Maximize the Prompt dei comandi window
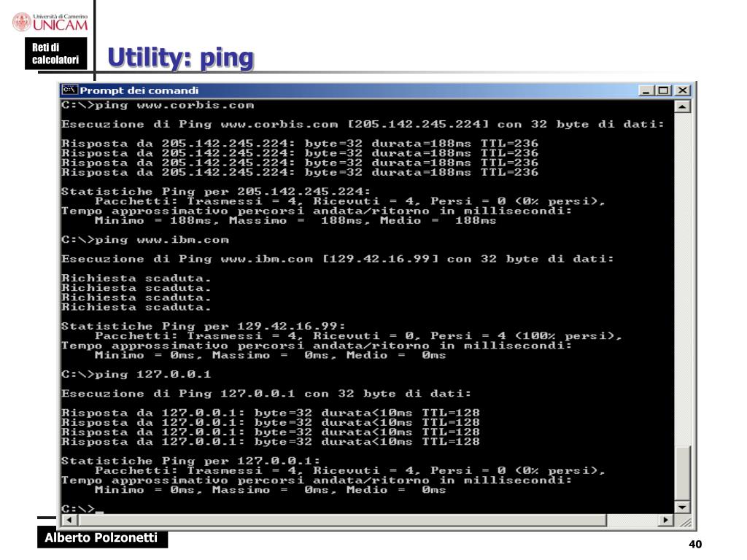 click(663, 90)
